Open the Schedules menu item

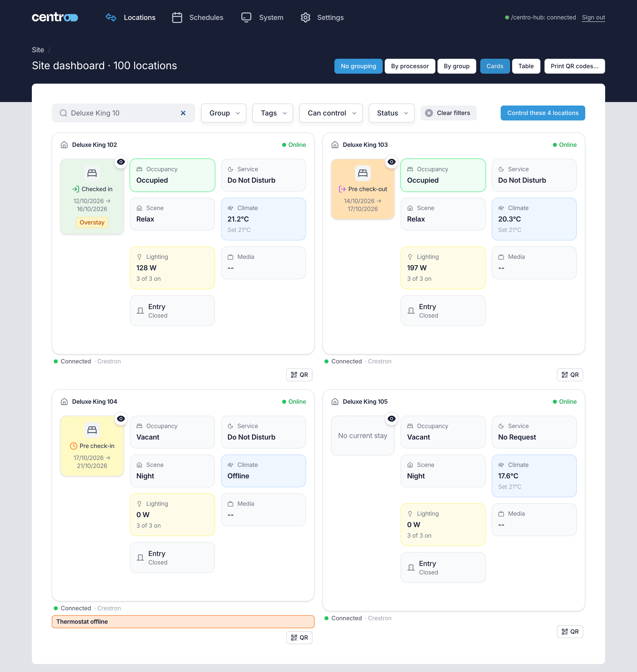click(x=198, y=17)
